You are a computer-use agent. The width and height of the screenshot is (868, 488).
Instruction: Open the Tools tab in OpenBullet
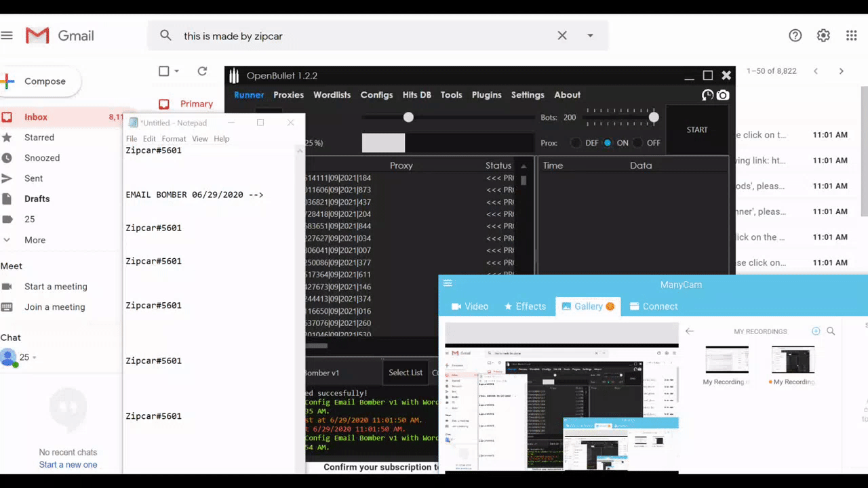tap(451, 95)
